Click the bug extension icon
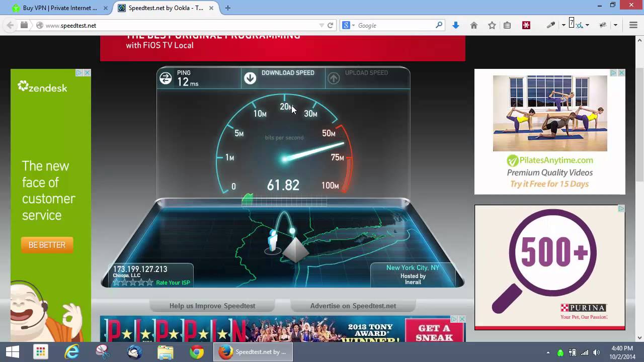 [603, 25]
